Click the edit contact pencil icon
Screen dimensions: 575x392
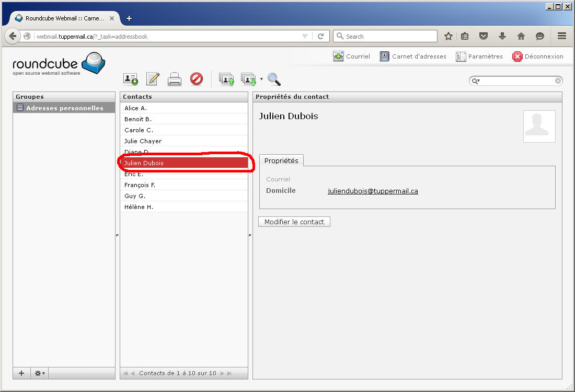152,79
